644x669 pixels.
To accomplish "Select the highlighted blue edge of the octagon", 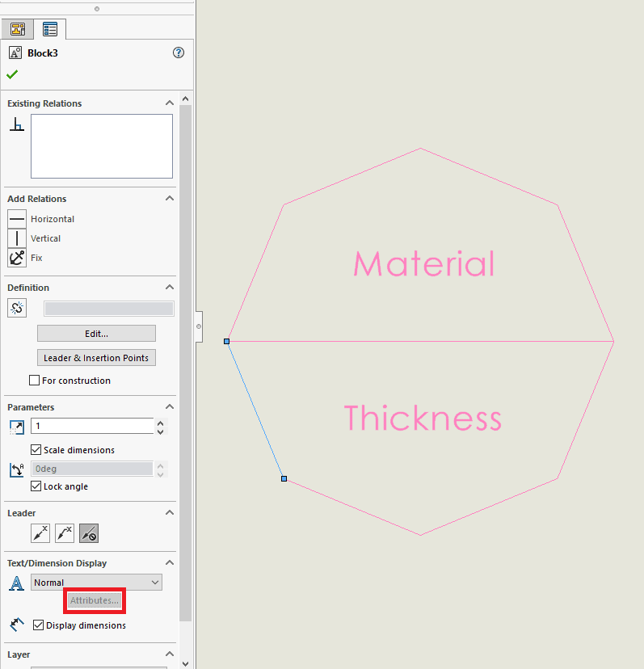I will tap(255, 410).
